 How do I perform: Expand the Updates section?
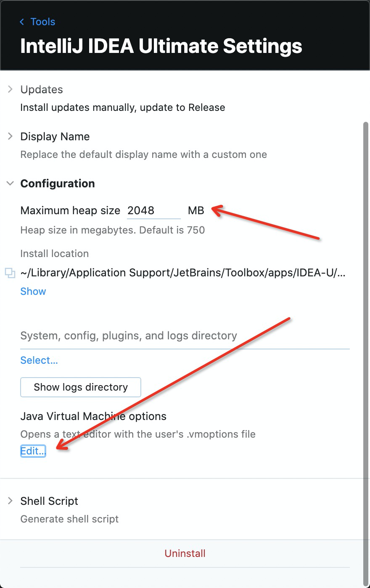(x=10, y=89)
